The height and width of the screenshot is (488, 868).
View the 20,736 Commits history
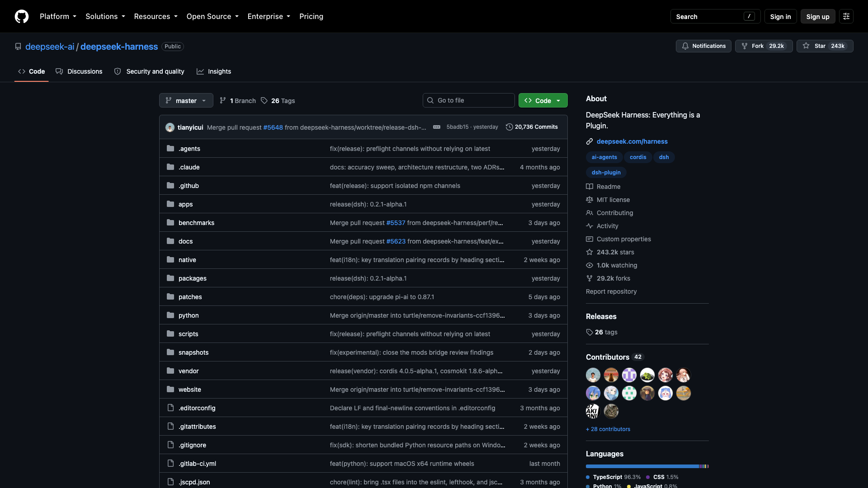[x=532, y=127]
